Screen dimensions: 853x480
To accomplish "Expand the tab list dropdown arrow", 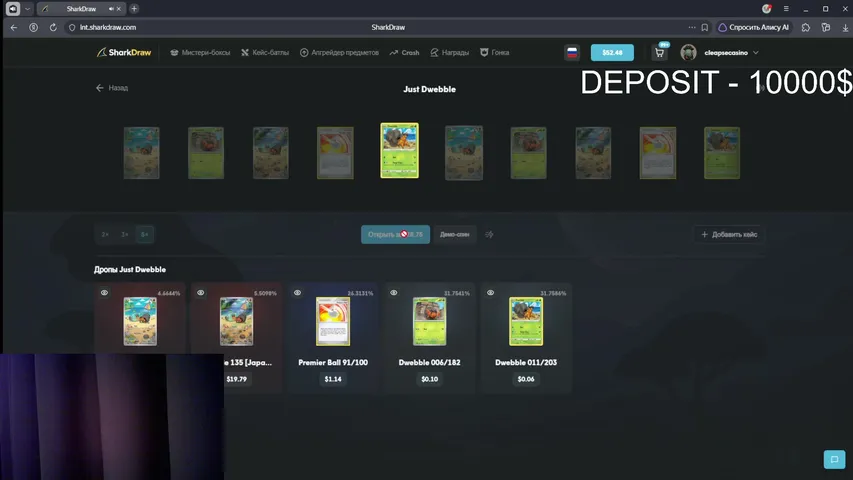I will 27,9.
